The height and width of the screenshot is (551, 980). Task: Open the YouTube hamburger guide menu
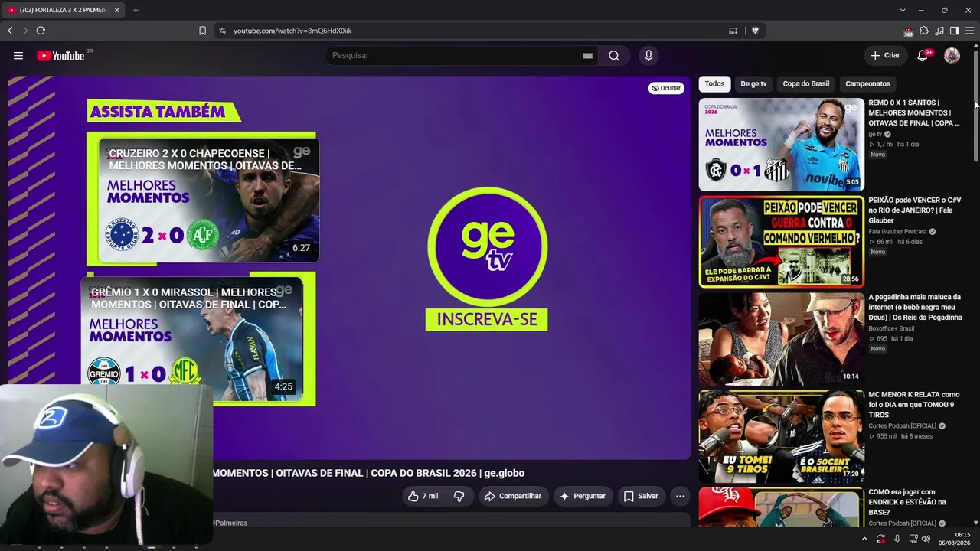pos(18,55)
